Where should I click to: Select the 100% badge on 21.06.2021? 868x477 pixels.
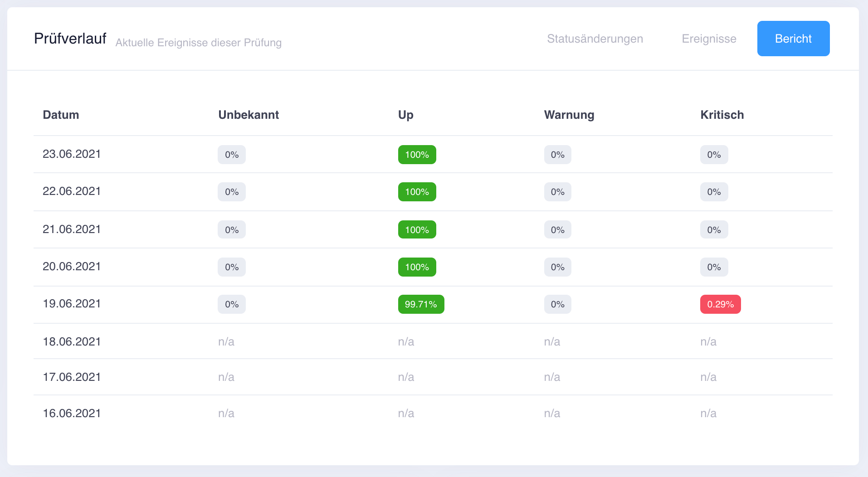point(416,229)
